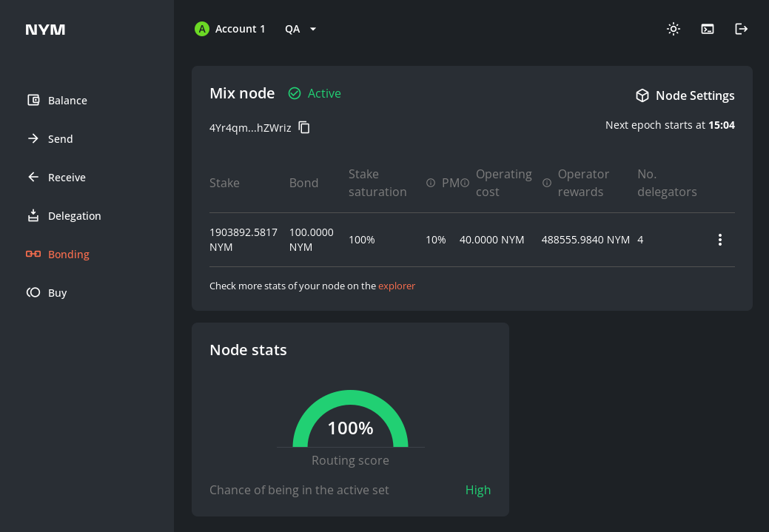Open the terminal console icon

707,29
